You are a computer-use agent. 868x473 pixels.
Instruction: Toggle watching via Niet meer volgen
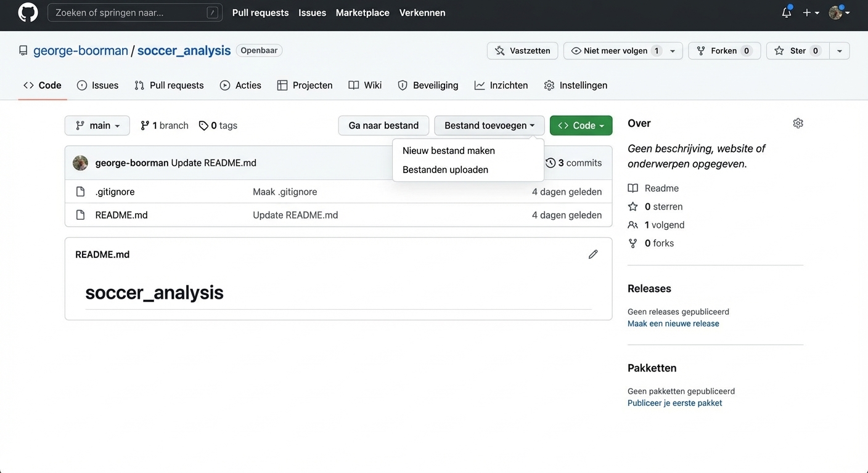pos(614,51)
